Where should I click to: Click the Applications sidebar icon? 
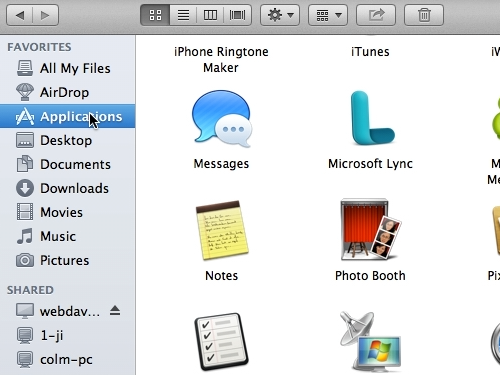[25, 116]
